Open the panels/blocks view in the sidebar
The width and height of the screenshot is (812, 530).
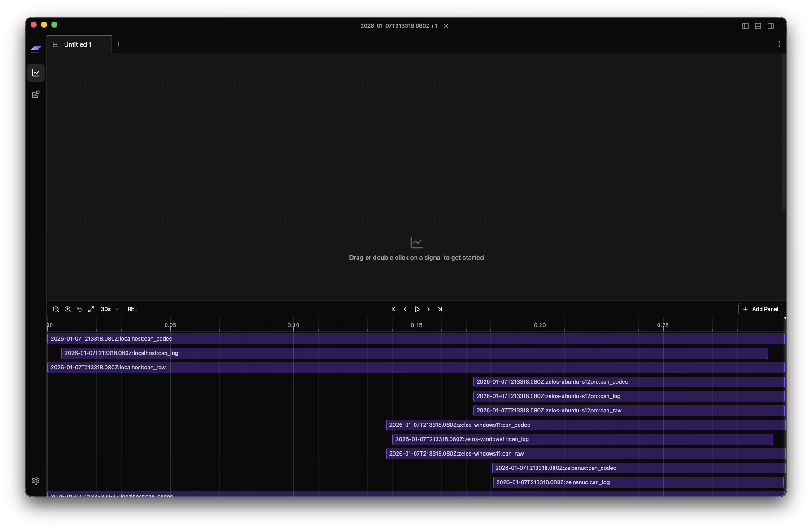[x=36, y=95]
